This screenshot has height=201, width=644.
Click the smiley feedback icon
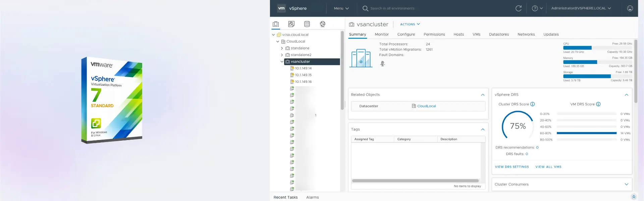coord(630,8)
